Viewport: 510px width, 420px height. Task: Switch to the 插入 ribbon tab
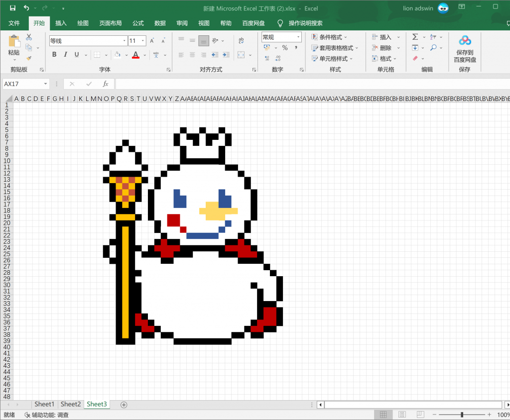coord(61,23)
